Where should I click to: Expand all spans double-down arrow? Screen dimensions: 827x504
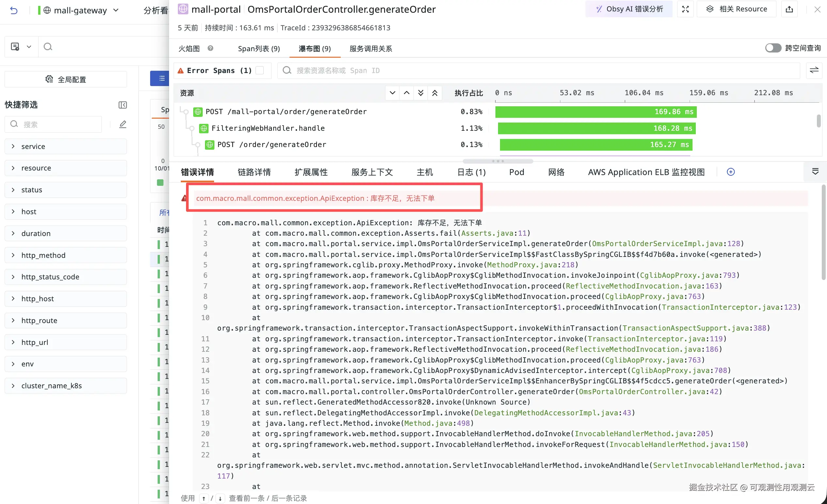point(421,93)
